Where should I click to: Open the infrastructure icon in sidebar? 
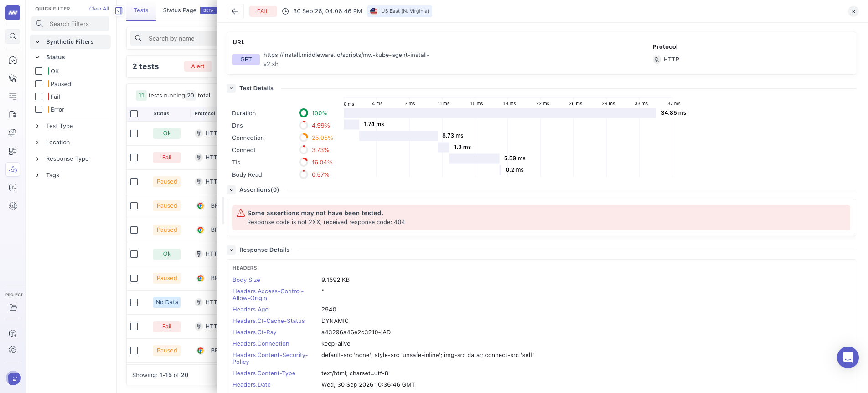pos(13,78)
